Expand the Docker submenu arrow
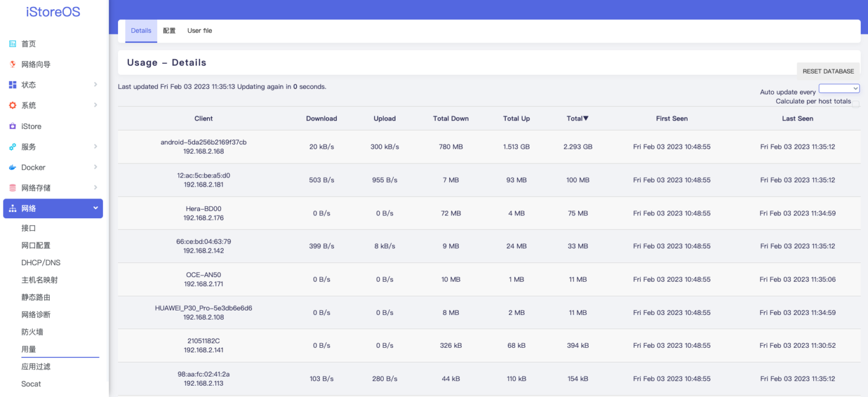Image resolution: width=868 pixels, height=397 pixels. (x=96, y=167)
